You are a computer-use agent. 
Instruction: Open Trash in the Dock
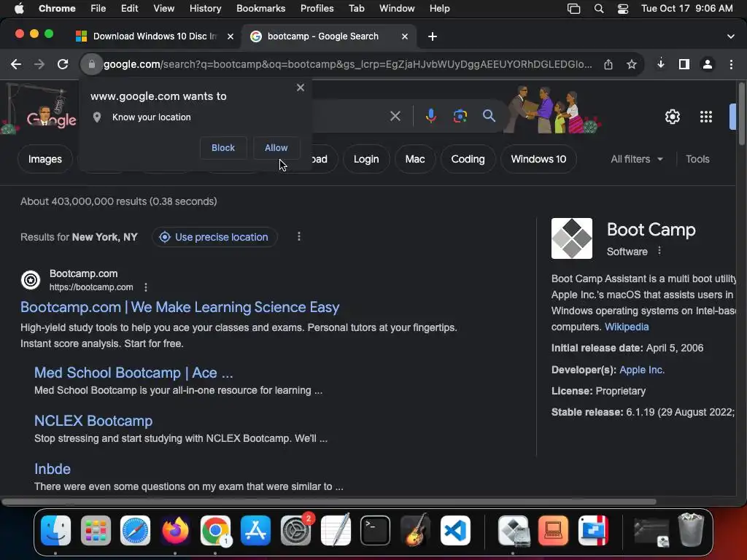(690, 529)
